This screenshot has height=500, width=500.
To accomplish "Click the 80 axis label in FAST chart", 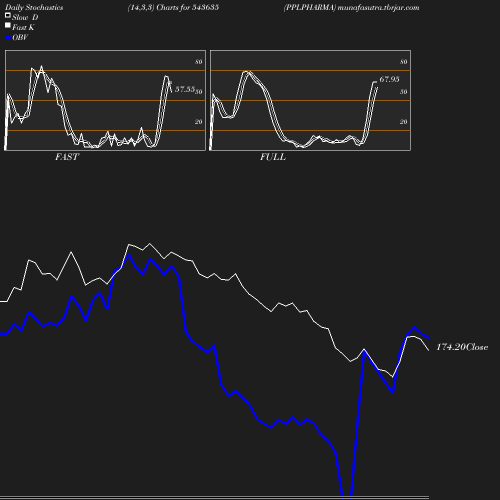I will (199, 62).
